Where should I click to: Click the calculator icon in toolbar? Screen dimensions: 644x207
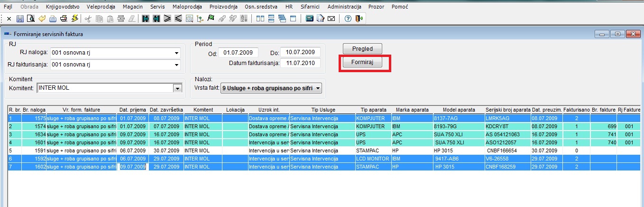(310, 19)
